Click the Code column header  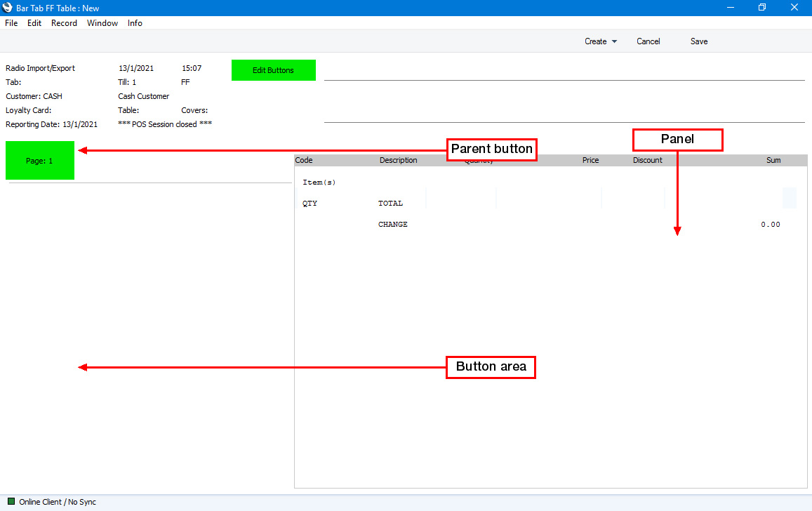(x=304, y=160)
